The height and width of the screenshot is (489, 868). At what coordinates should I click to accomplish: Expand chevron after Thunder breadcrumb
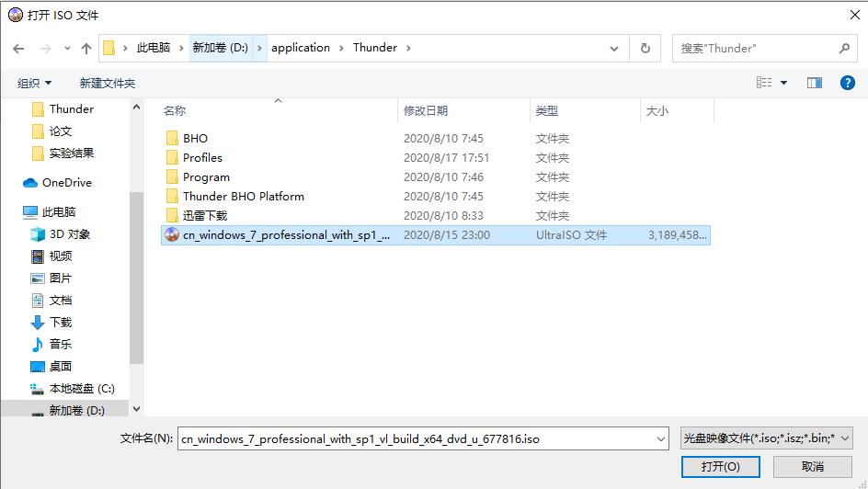pos(408,48)
